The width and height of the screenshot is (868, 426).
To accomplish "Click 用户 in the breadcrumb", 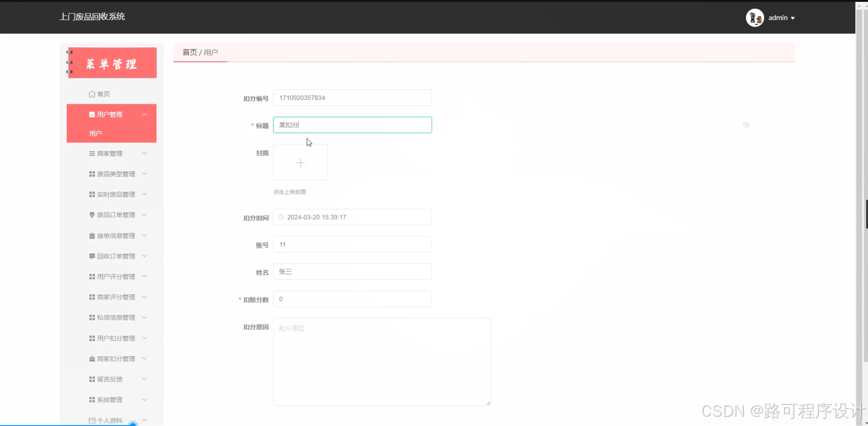I will [211, 52].
